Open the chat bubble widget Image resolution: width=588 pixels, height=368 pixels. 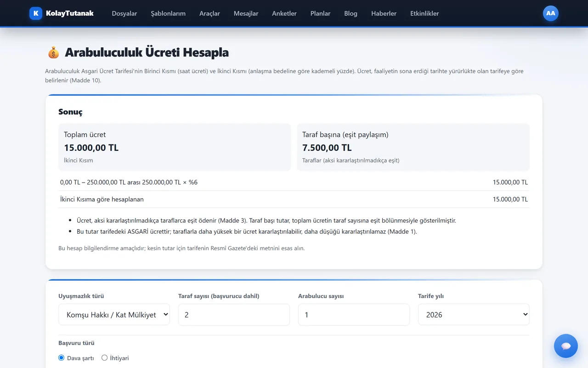(x=566, y=346)
